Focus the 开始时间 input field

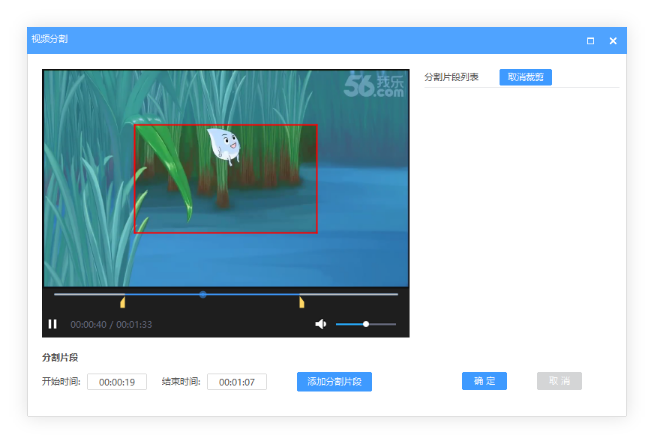(x=117, y=382)
